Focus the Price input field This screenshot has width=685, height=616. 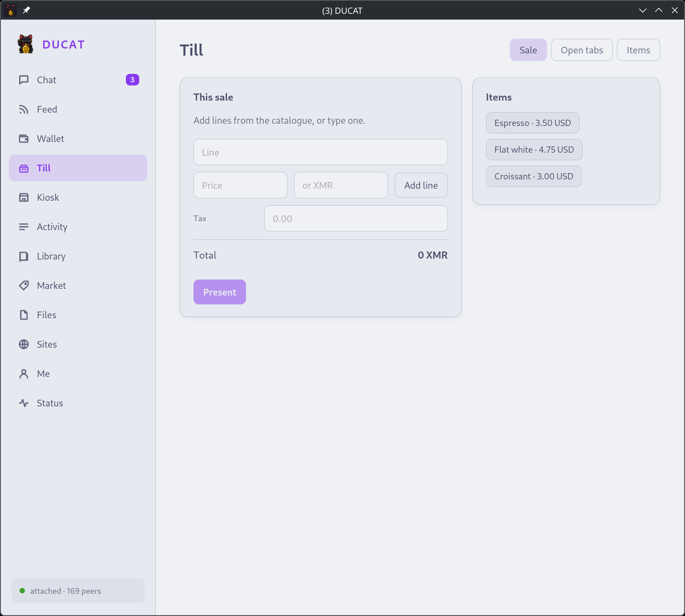(241, 185)
